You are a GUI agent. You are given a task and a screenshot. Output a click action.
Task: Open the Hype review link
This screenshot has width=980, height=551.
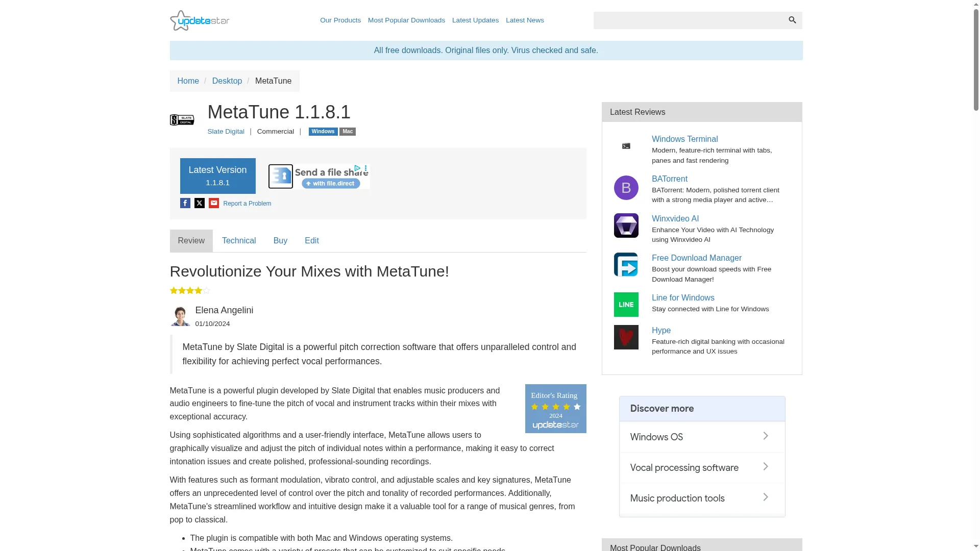[661, 331]
